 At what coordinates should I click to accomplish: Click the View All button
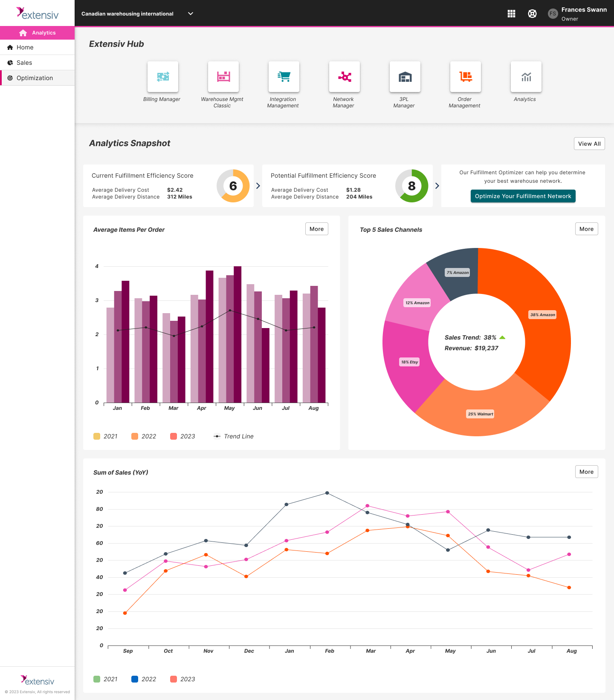point(589,144)
